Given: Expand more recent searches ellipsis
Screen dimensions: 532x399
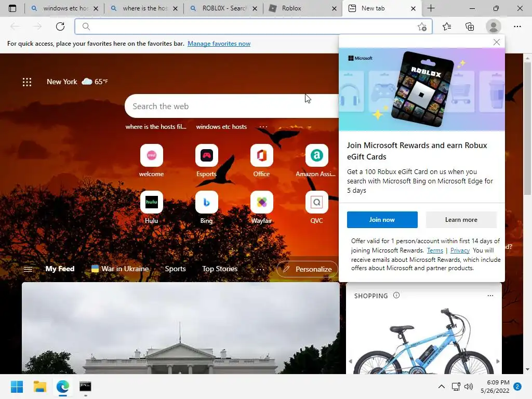Looking at the screenshot, I should tap(263, 127).
